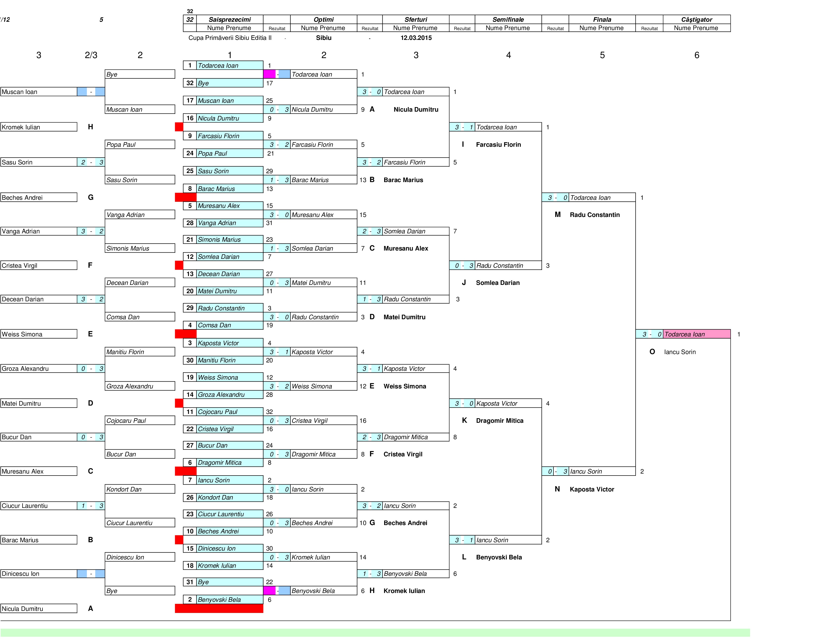This screenshot has width=834, height=644.
Task: Click Muresanu Alex in the seed 5 row
Action: (x=229, y=206)
